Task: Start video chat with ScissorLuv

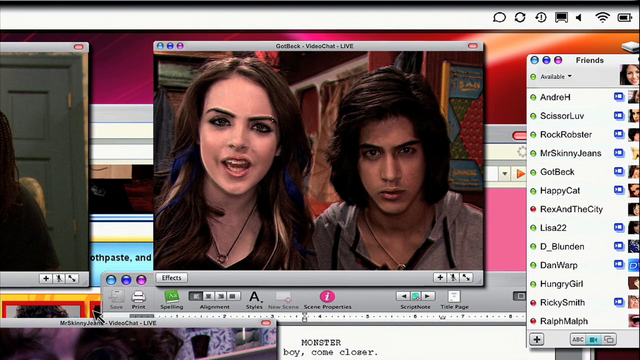Action: 619,116
